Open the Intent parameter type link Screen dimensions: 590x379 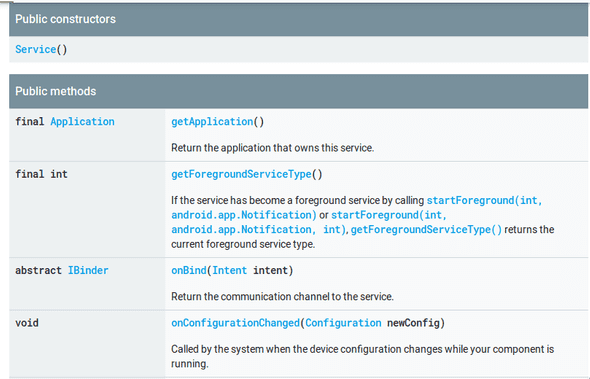point(230,270)
